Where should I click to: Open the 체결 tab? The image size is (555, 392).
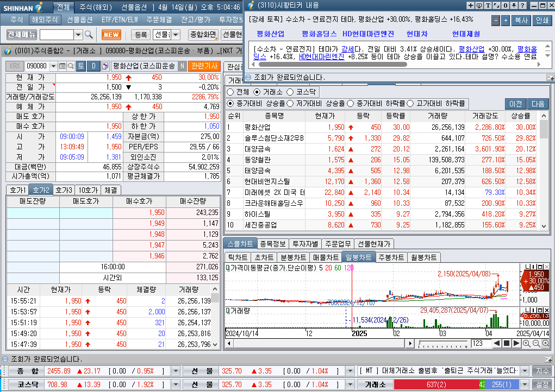pyautogui.click(x=111, y=190)
